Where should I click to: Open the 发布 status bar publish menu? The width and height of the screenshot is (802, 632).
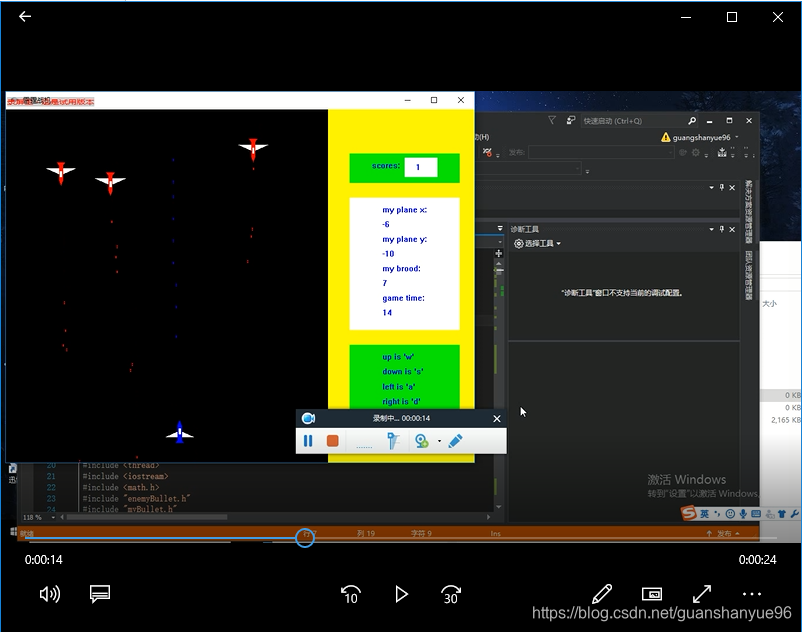723,533
